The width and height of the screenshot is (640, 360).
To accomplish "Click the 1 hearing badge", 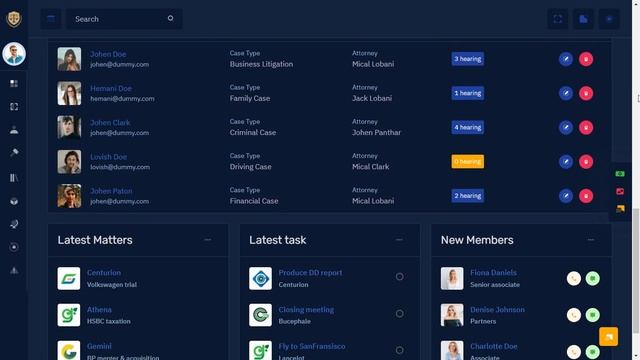I will 468,93.
